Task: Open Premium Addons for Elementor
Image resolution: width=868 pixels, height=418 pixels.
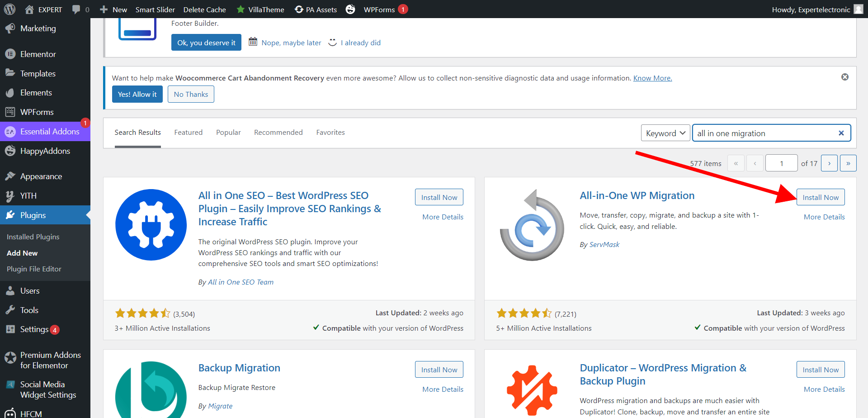Action: click(x=45, y=360)
